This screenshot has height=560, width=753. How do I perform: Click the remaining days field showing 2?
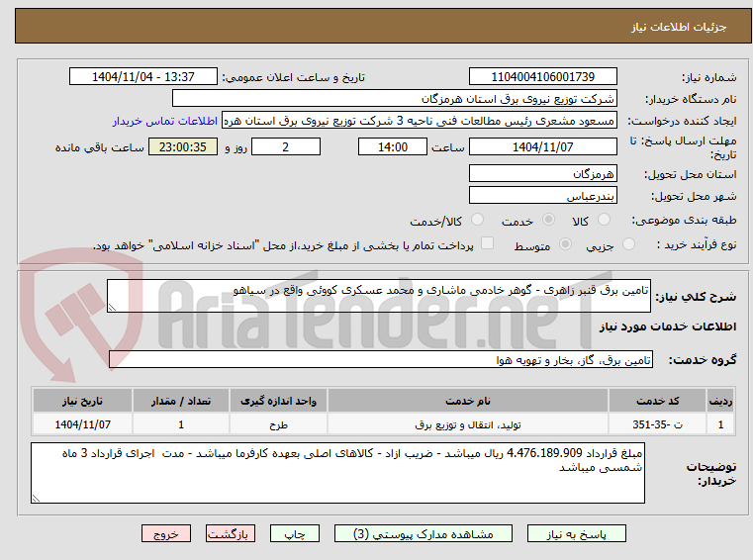(x=286, y=147)
